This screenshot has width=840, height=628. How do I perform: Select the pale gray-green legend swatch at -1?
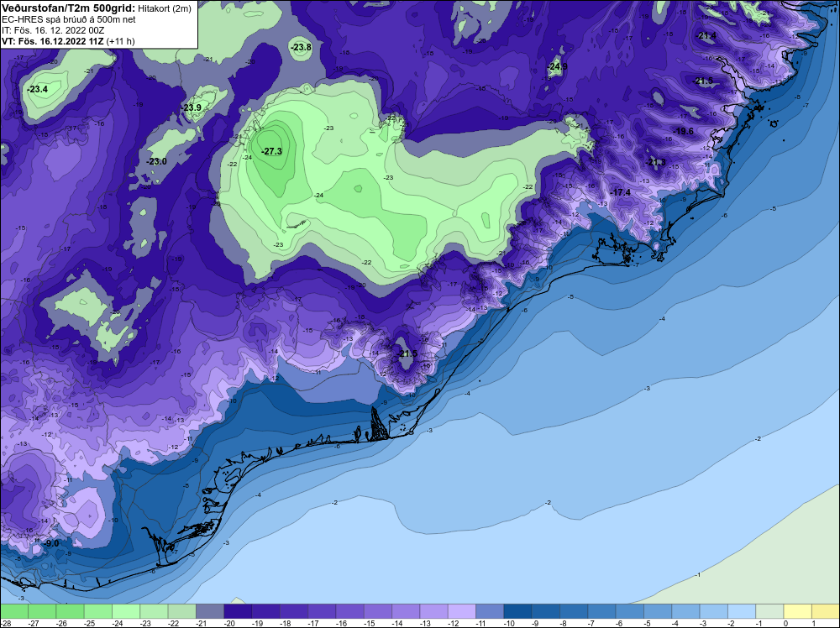769,611
